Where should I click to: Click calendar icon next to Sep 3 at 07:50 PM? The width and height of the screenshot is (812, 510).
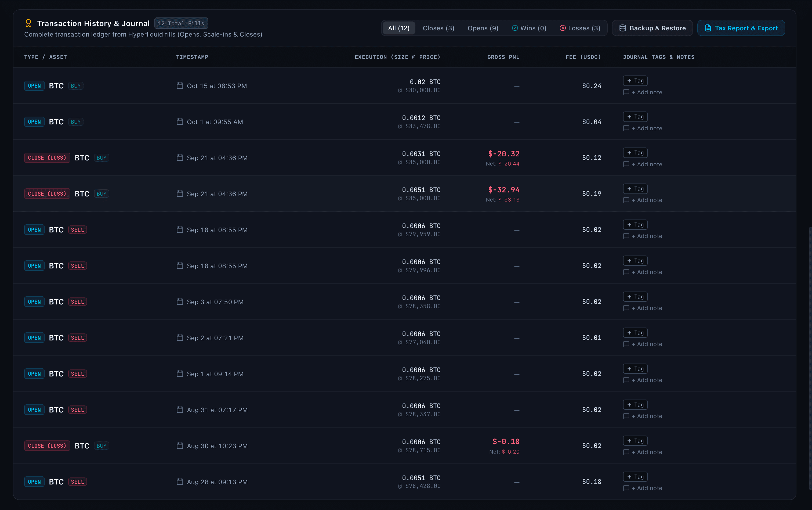(180, 301)
